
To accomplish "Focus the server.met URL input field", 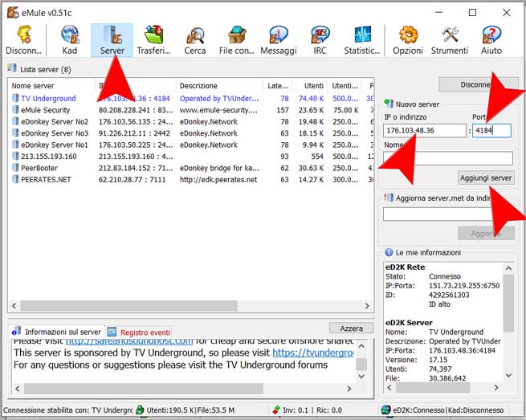I will tap(448, 214).
